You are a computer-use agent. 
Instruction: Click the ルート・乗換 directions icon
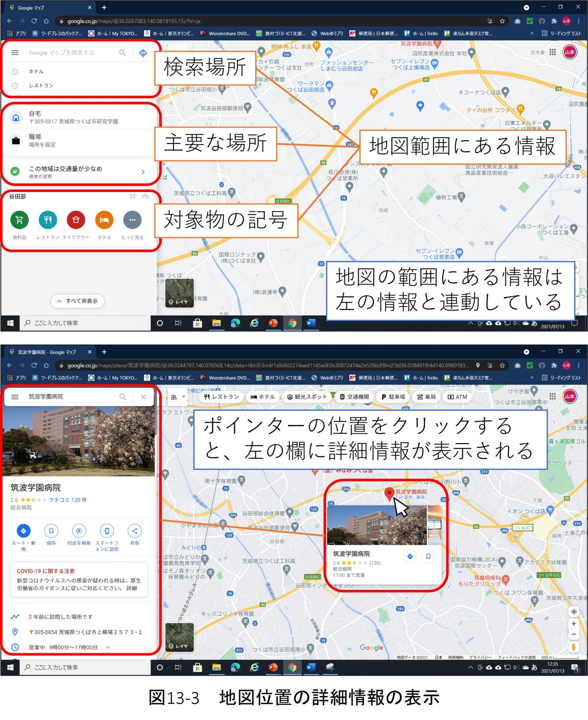pos(24,530)
